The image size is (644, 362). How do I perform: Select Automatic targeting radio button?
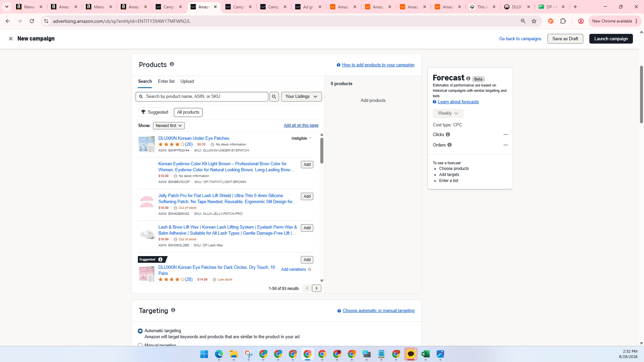click(x=140, y=331)
